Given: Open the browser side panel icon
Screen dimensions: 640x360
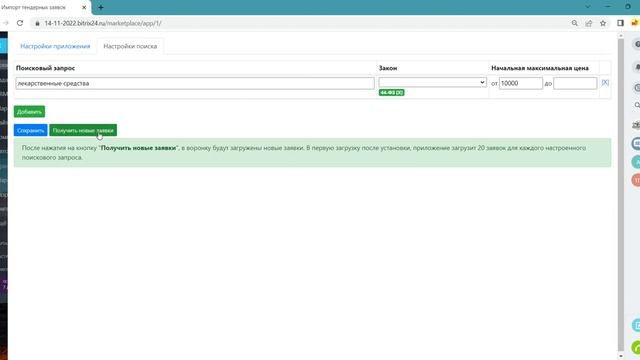Looking at the screenshot, I should tap(620, 23).
